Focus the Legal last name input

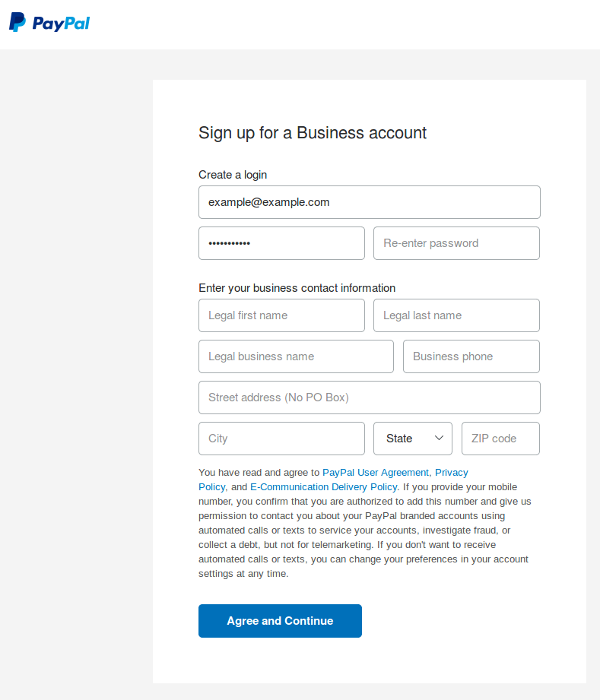[x=456, y=315]
